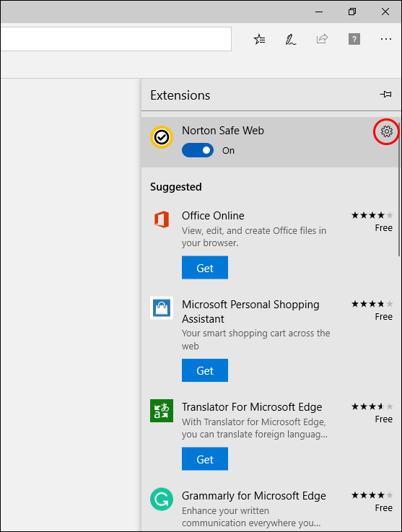
Task: Click the Grammarly for Microsoft Edge title
Action: click(x=254, y=496)
